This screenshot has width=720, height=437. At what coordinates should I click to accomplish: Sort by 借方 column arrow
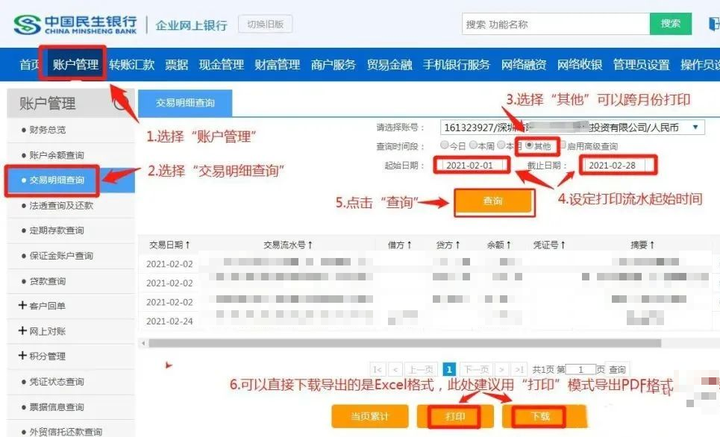(x=409, y=245)
